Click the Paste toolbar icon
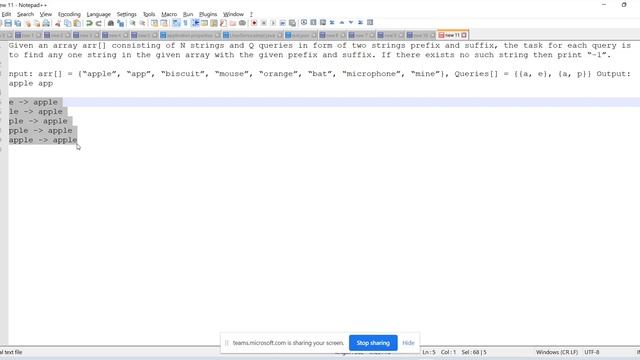Image resolution: width=640 pixels, height=360 pixels. click(x=77, y=23)
